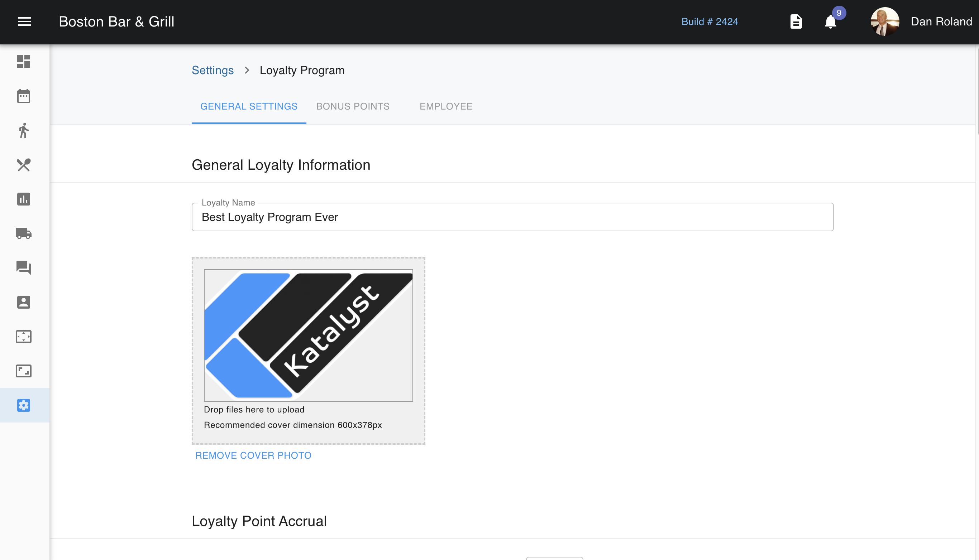The height and width of the screenshot is (560, 979).
Task: Open the delivery truck sidebar icon
Action: coord(24,233)
